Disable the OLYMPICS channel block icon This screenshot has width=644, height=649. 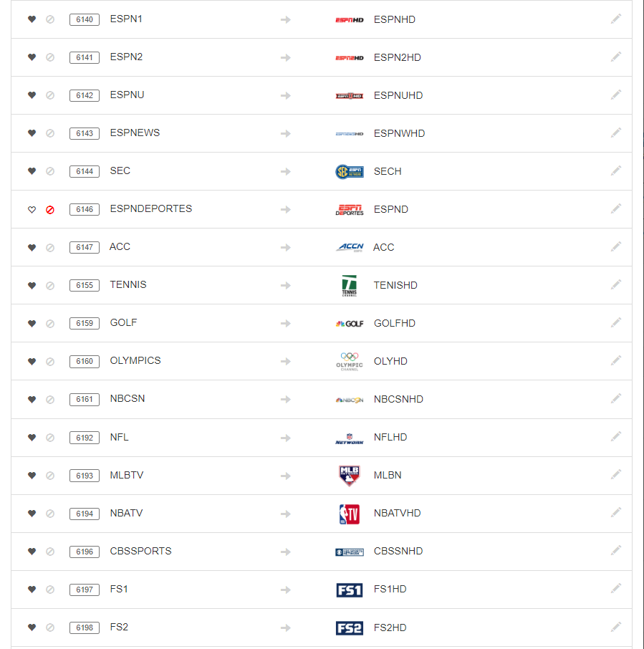(50, 362)
